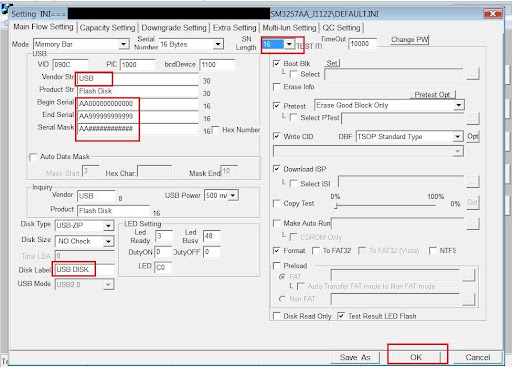The height and width of the screenshot is (367, 512).
Task: Open the USB Power dropdown
Action: [233, 195]
